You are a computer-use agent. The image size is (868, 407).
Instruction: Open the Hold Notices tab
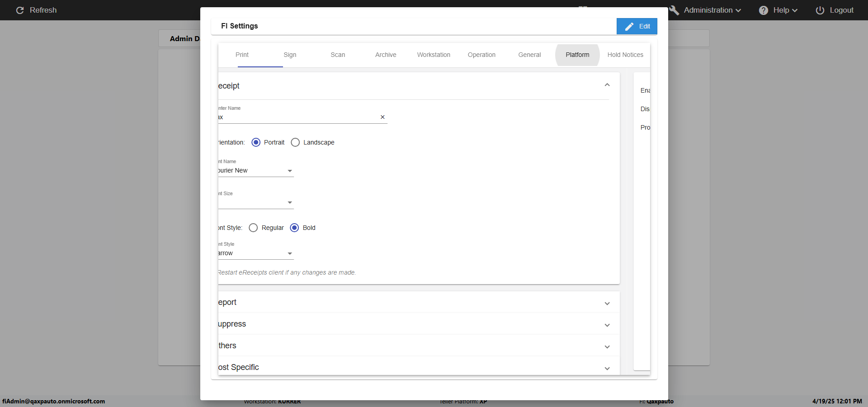click(x=625, y=55)
